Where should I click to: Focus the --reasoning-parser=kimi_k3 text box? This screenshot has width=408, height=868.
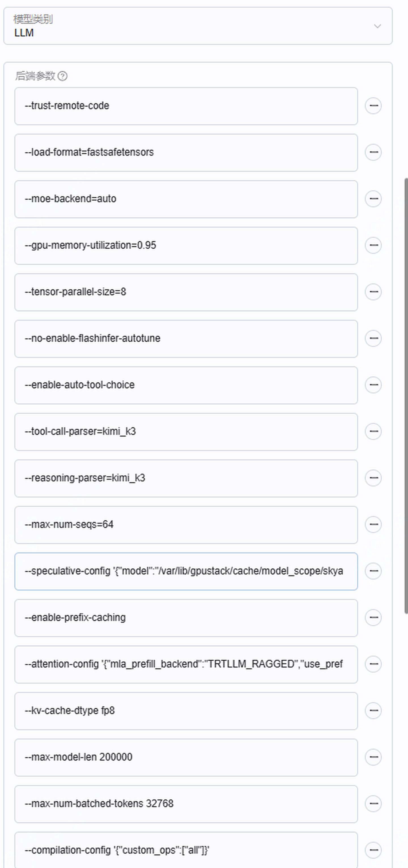186,478
